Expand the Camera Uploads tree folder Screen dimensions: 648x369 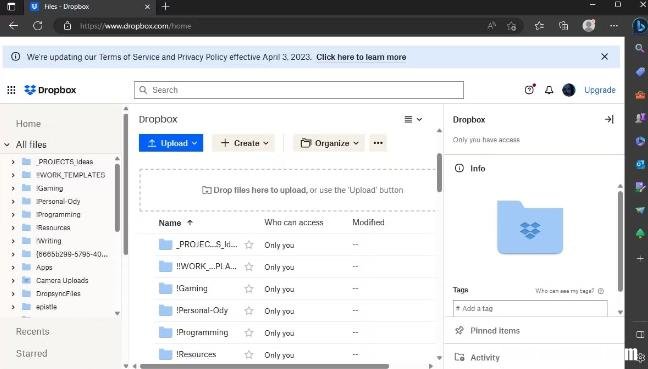click(13, 281)
